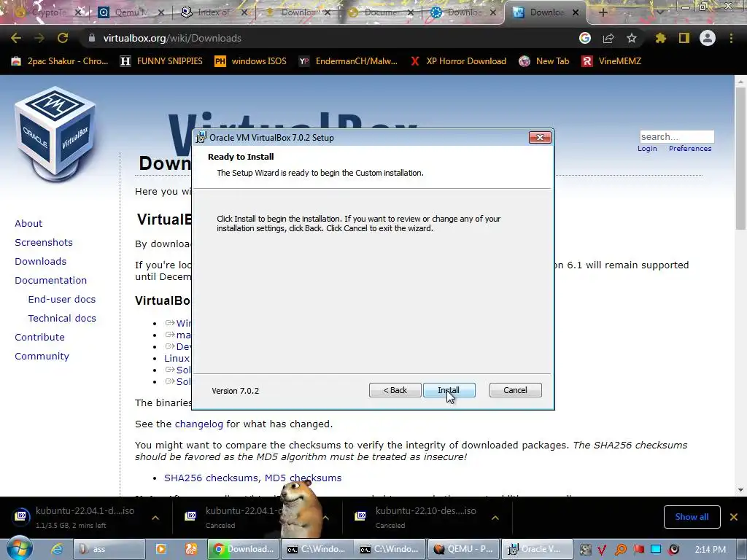Open the XP Horror Download bookmark

point(458,61)
